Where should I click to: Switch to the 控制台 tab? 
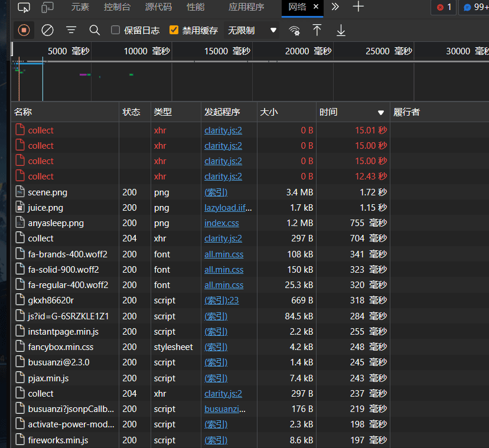tap(118, 7)
